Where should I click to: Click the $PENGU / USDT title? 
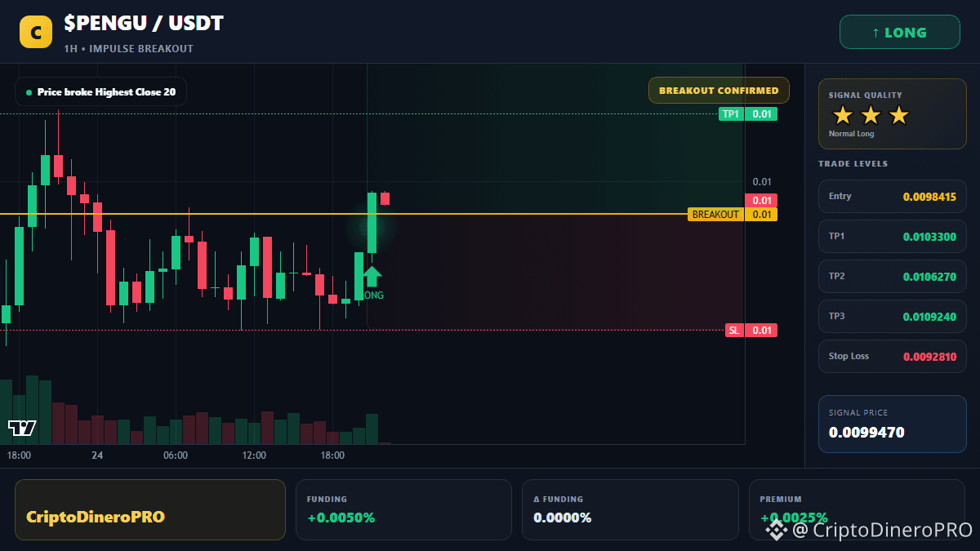tap(144, 24)
